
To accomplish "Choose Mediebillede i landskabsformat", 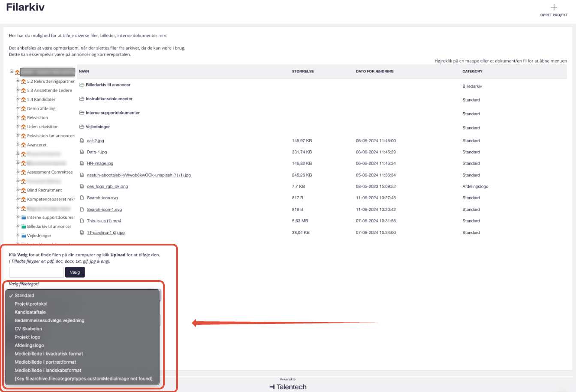I will click(x=82, y=371).
